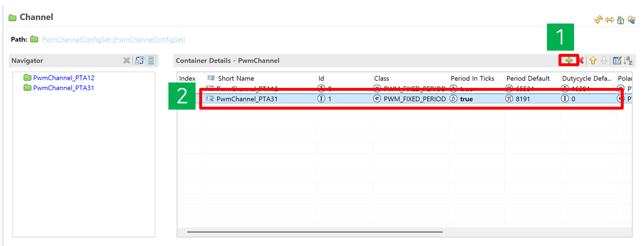
Task: Select PwmChannel_PTA31 in the Navigator tree
Action: click(63, 88)
